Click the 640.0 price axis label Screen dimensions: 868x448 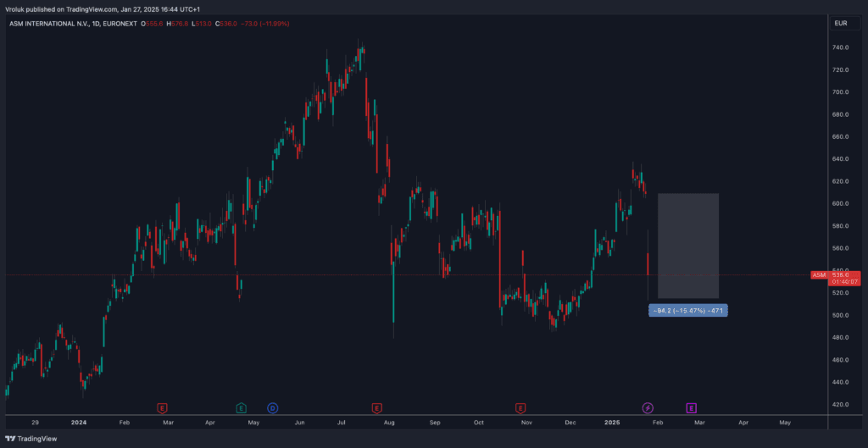[841, 158]
